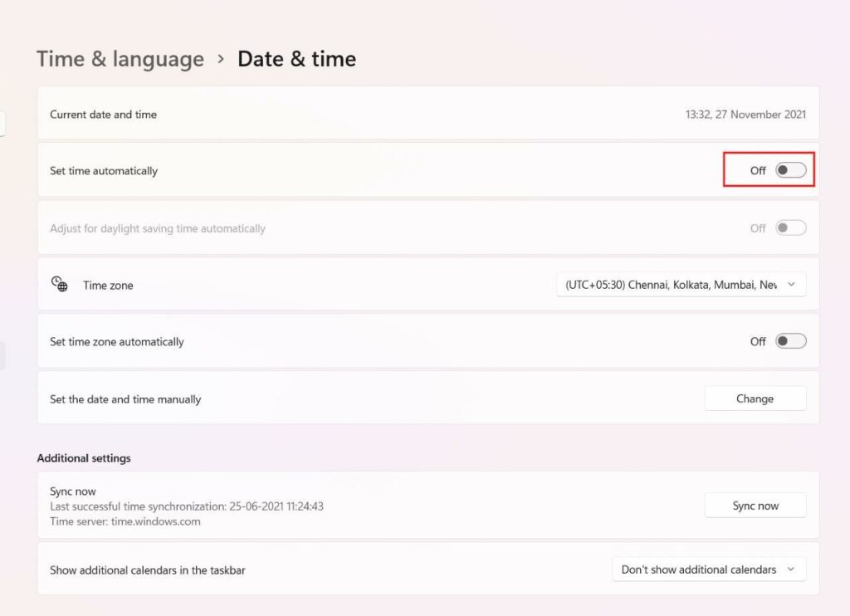Open the UTC+05:30 time zone dropdown
This screenshot has width=850, height=616.
681,285
